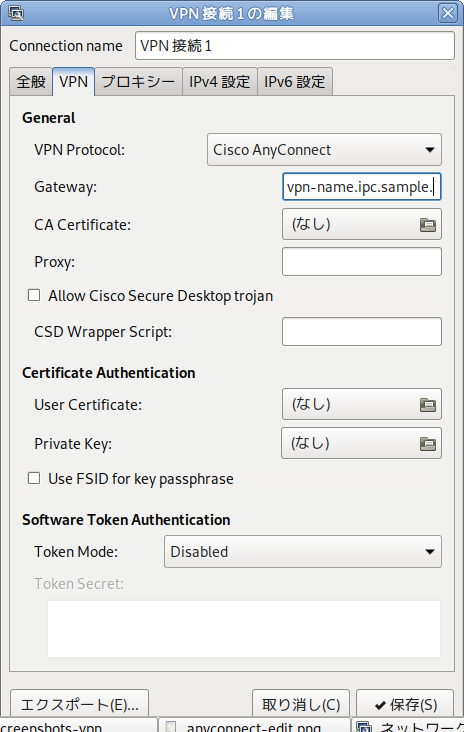
Task: Expand the Token Mode dropdown
Action: [302, 552]
